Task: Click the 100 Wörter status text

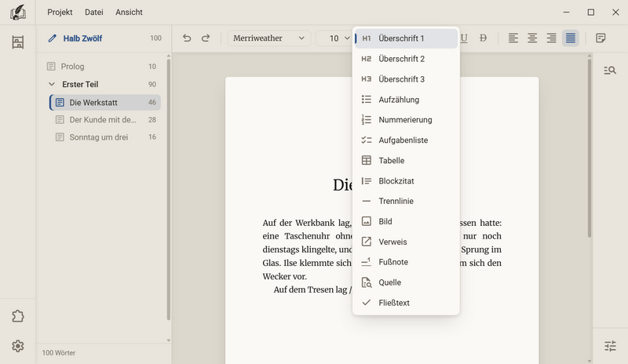Action: pyautogui.click(x=58, y=353)
